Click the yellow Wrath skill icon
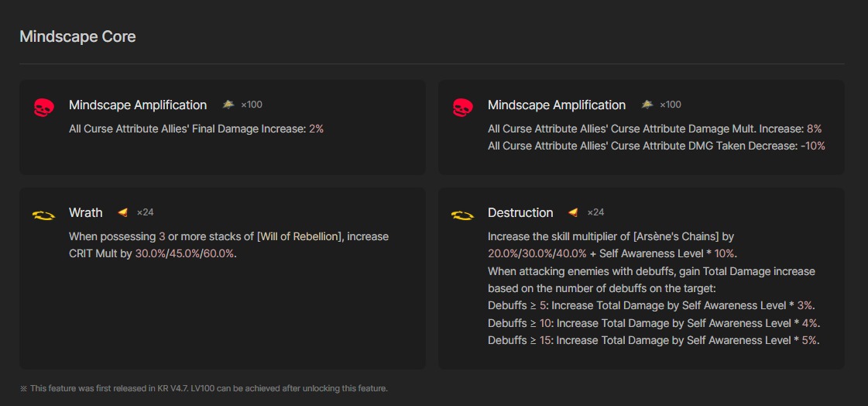 (x=43, y=215)
